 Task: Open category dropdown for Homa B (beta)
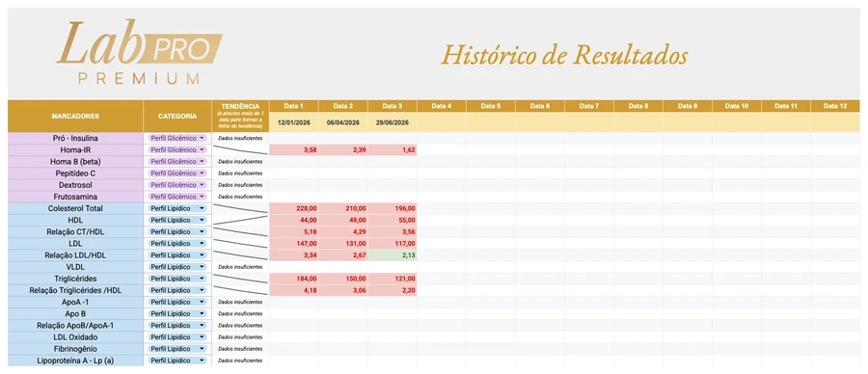(177, 162)
